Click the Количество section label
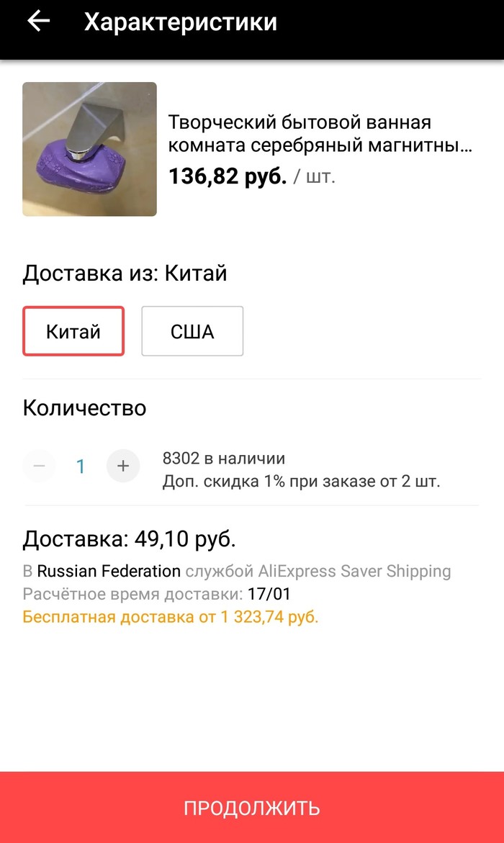Viewport: 504px width, 843px height. [84, 408]
